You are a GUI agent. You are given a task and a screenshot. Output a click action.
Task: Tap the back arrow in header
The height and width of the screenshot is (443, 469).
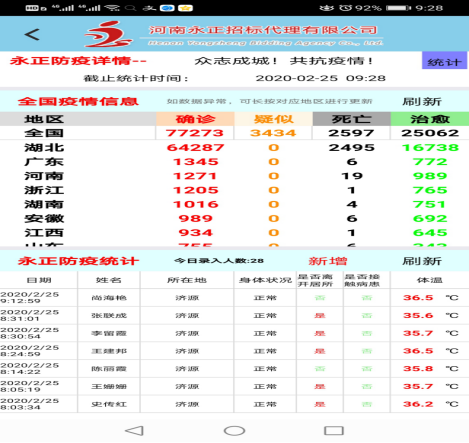pyautogui.click(x=32, y=34)
